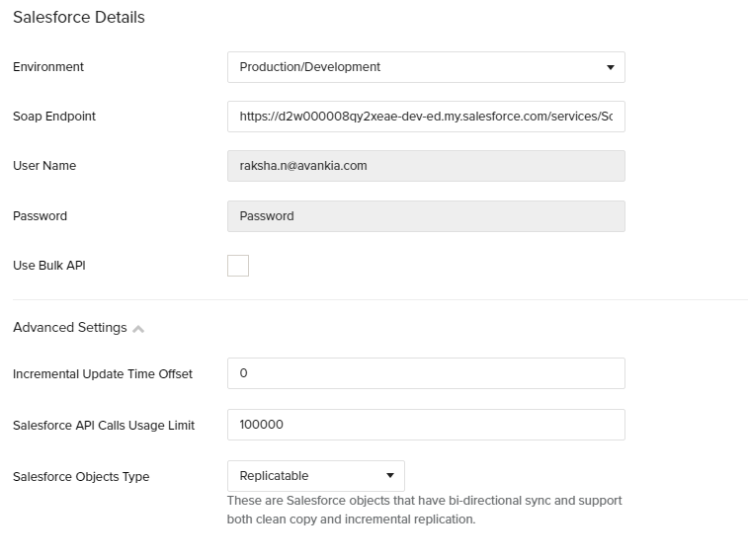Click the Advanced Settings heading text
The height and width of the screenshot is (560, 748).
[70, 328]
